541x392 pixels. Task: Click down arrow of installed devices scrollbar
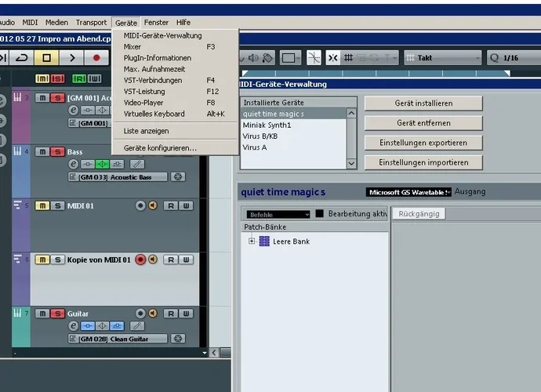click(351, 163)
